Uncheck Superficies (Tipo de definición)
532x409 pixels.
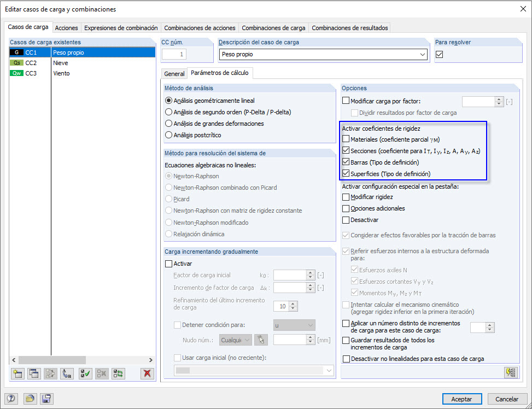click(x=346, y=173)
